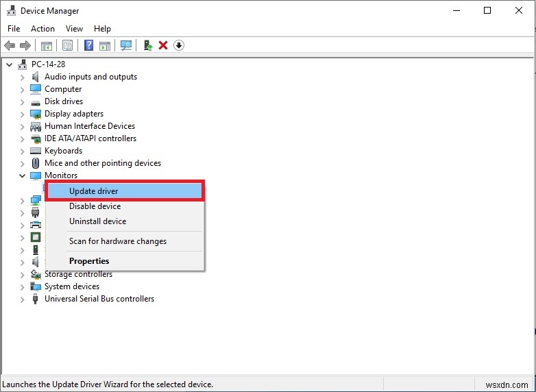The height and width of the screenshot is (392, 536).
Task: Choose Scan for hardware changes menu entry
Action: tap(125, 241)
